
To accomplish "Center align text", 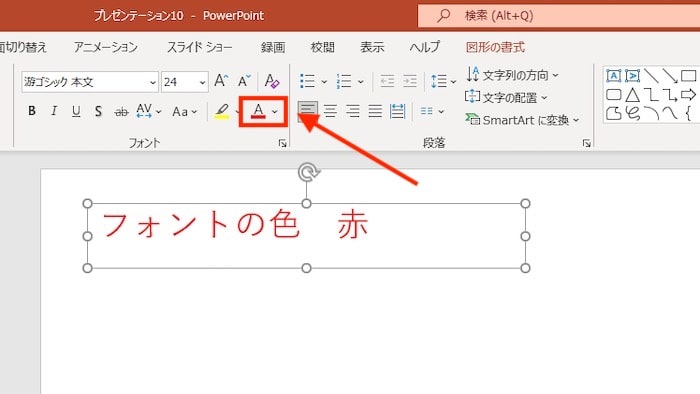I will (x=330, y=111).
